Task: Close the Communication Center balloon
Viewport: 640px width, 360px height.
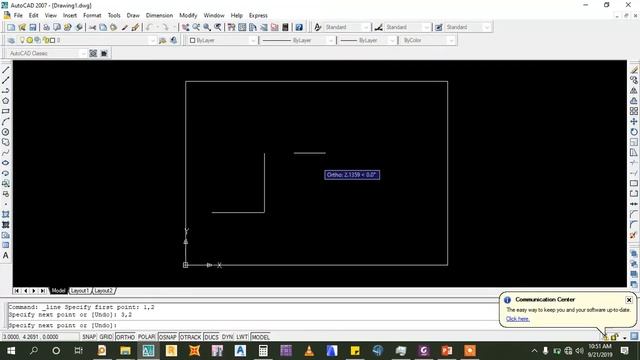Action: click(629, 300)
